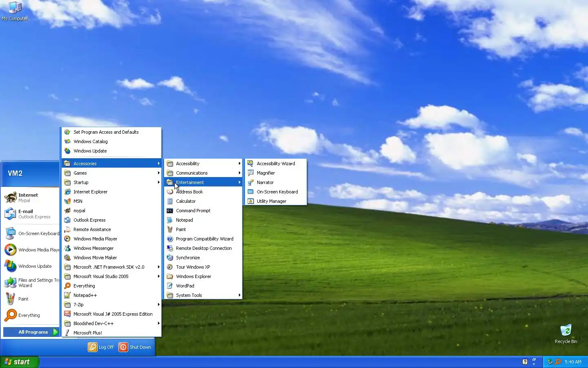Click All Programs in Start menu
The width and height of the screenshot is (588, 368).
[x=31, y=332]
